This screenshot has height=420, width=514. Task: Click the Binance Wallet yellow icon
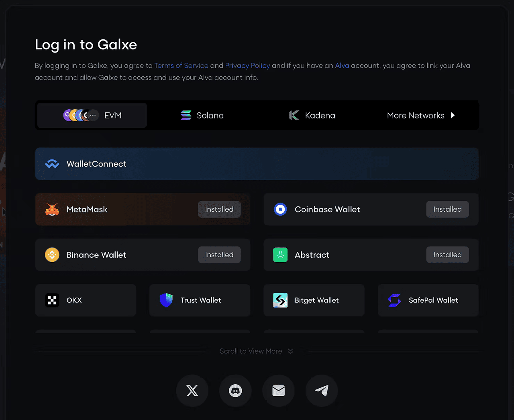(52, 255)
